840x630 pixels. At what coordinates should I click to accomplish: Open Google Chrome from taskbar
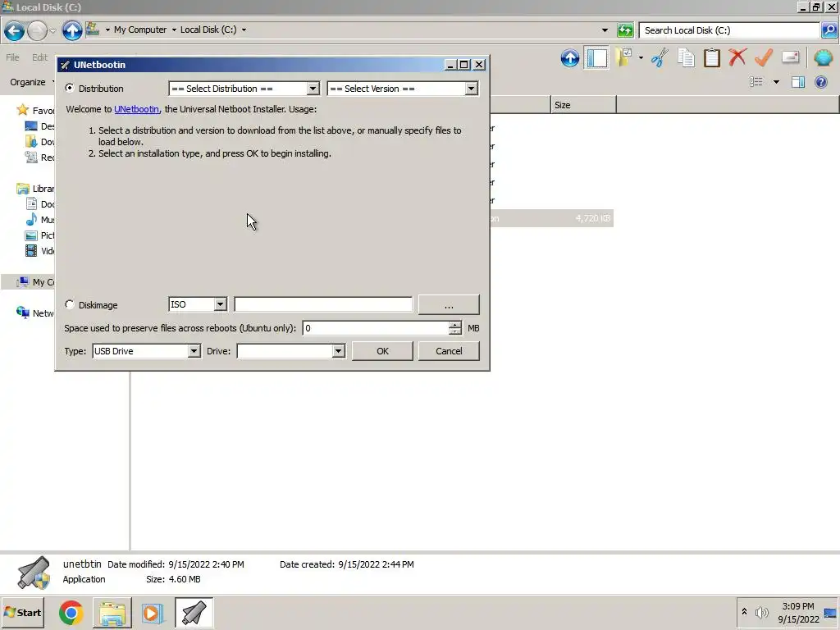point(71,613)
